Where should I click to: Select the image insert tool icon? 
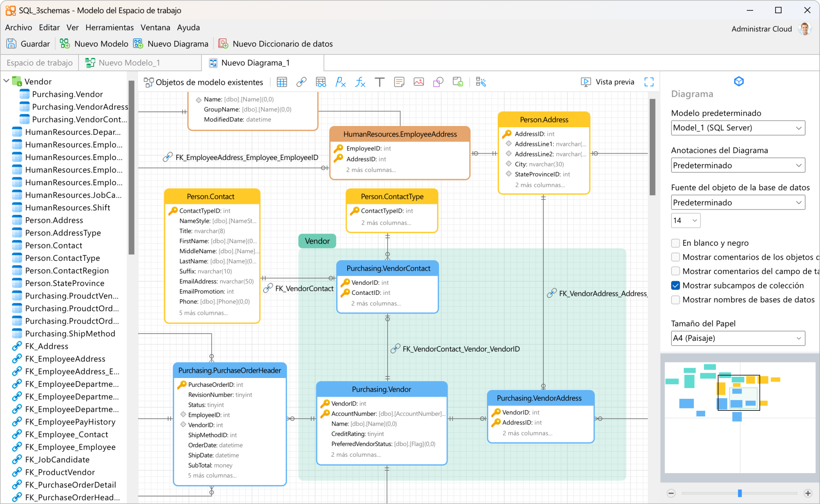[x=419, y=82]
